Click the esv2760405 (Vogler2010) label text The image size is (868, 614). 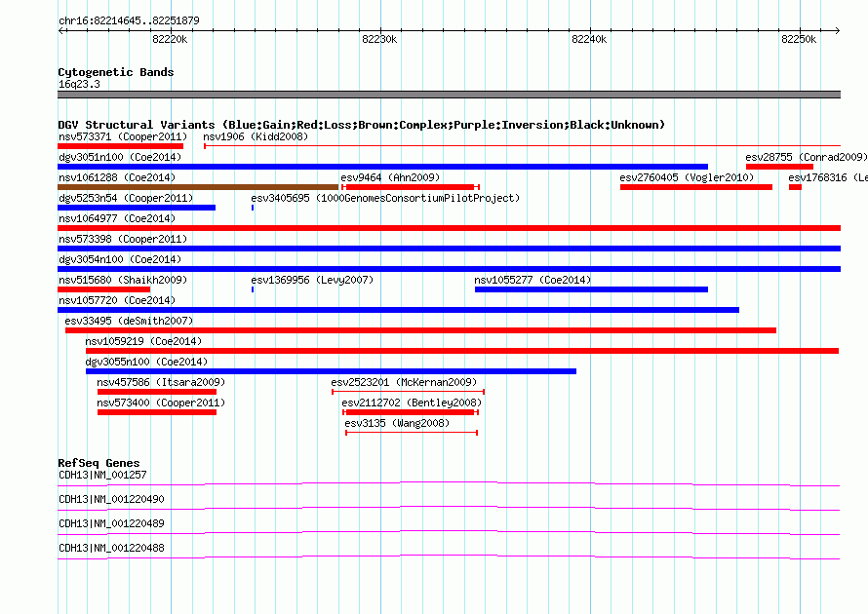click(x=687, y=177)
